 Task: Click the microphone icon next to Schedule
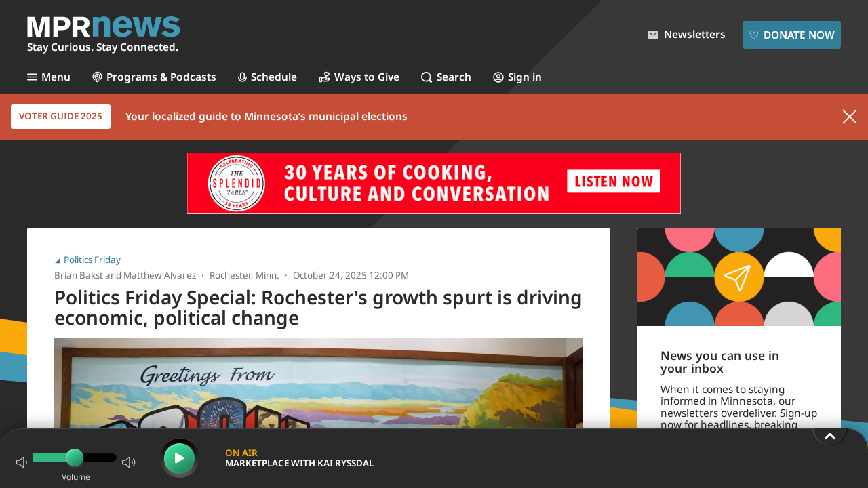coord(242,77)
